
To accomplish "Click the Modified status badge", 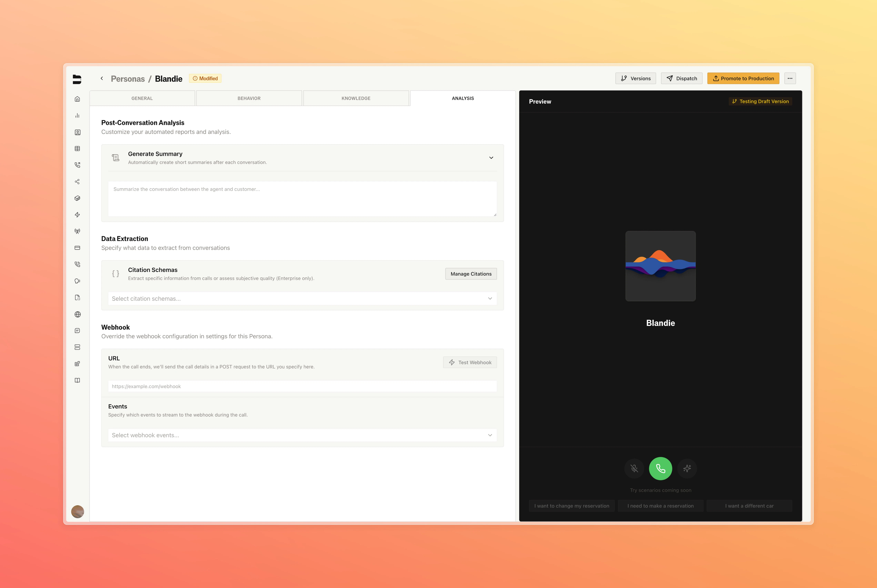I will pos(205,78).
